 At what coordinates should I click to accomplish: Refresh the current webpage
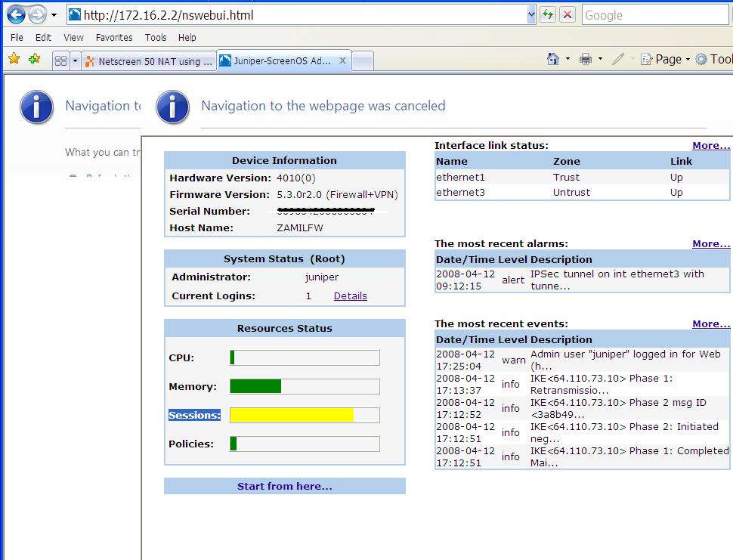547,14
